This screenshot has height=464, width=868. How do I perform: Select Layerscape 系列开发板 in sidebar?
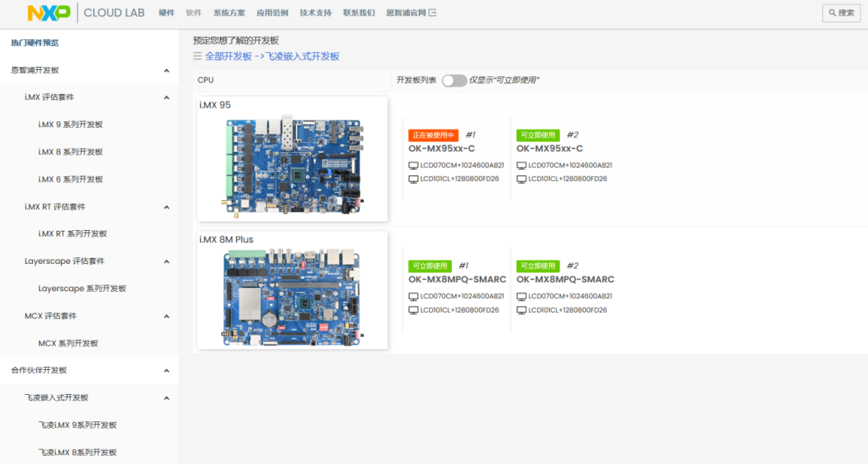(83, 289)
